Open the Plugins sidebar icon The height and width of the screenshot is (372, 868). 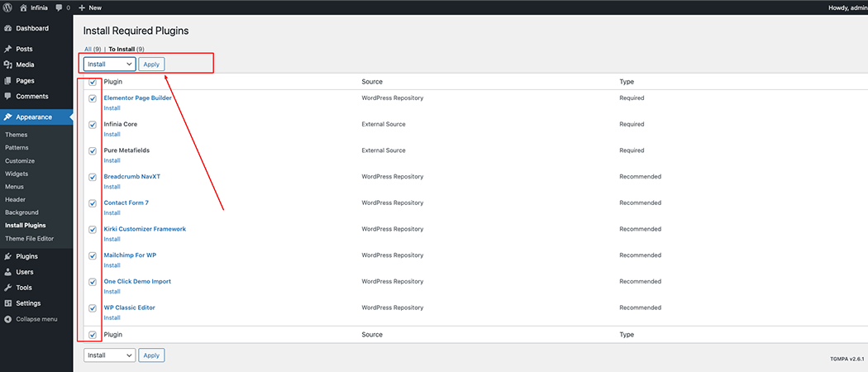[8, 256]
